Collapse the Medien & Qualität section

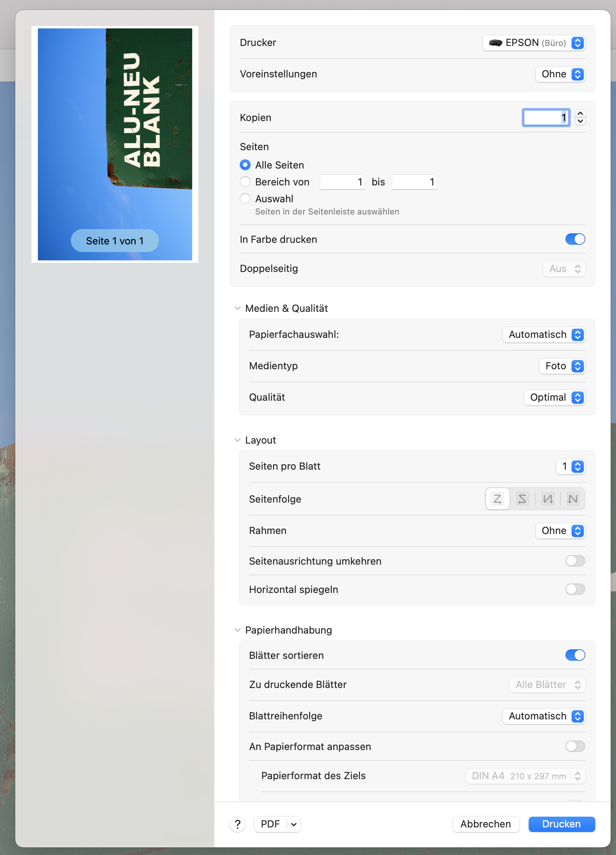[x=238, y=308]
